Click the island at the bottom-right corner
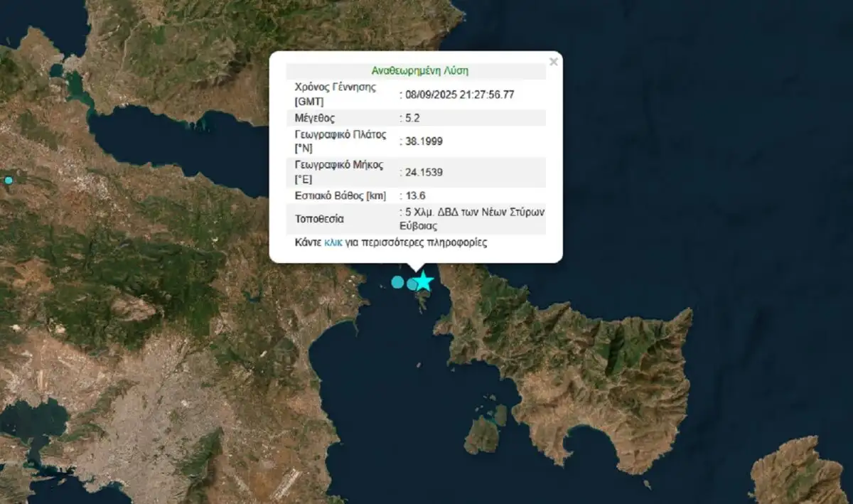 coord(800,473)
